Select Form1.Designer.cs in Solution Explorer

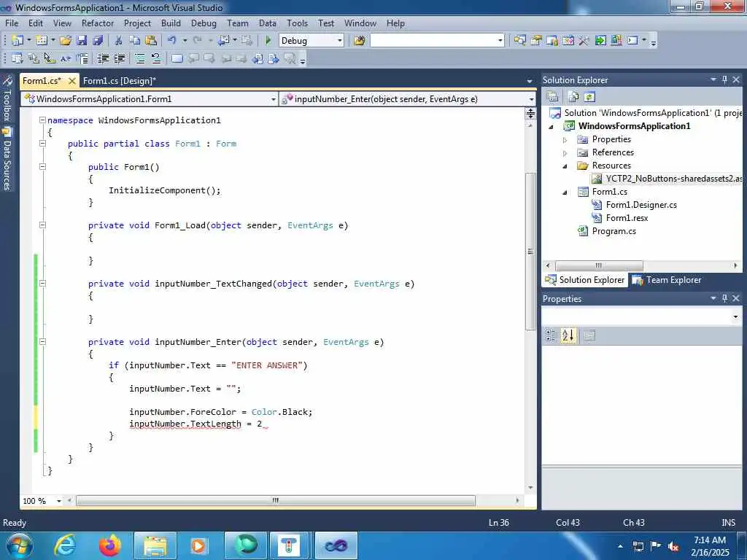point(641,205)
